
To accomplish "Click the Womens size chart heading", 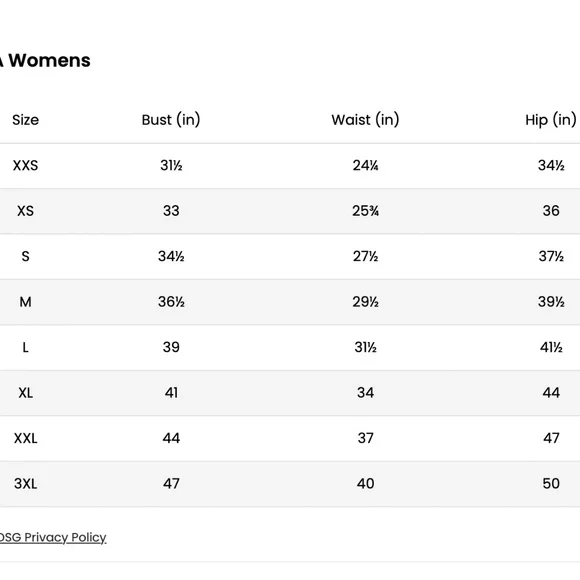I will tap(45, 61).
